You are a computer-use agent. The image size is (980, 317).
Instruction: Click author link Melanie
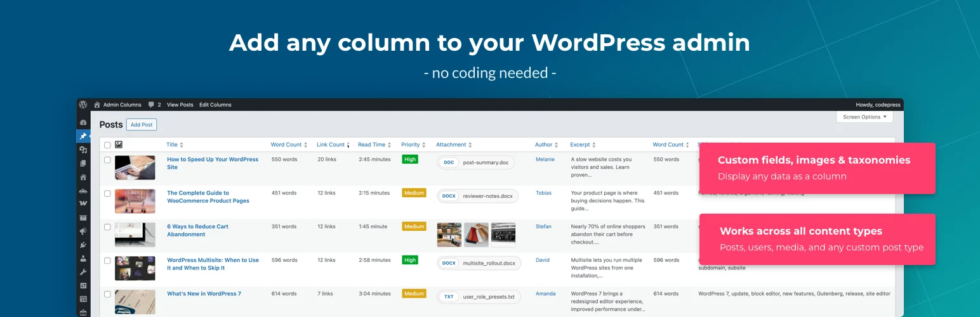[x=545, y=159]
